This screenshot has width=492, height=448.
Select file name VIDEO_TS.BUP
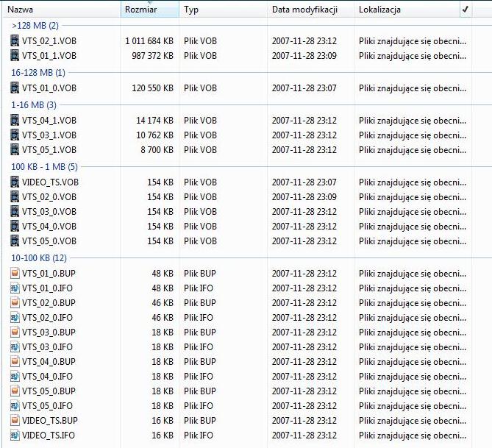[50, 421]
